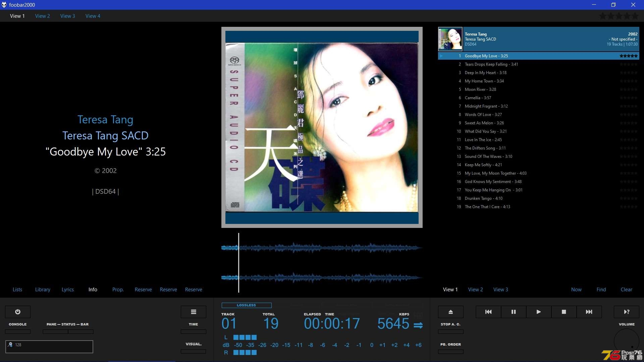Select track 2 Tears Drops Keep Falling
This screenshot has width=644, height=362.
coord(539,64)
